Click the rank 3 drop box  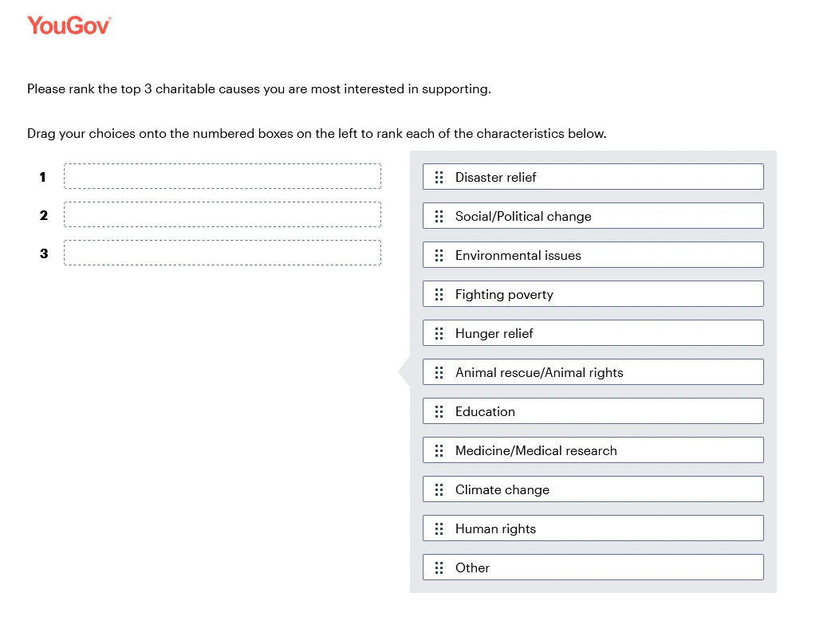222,253
